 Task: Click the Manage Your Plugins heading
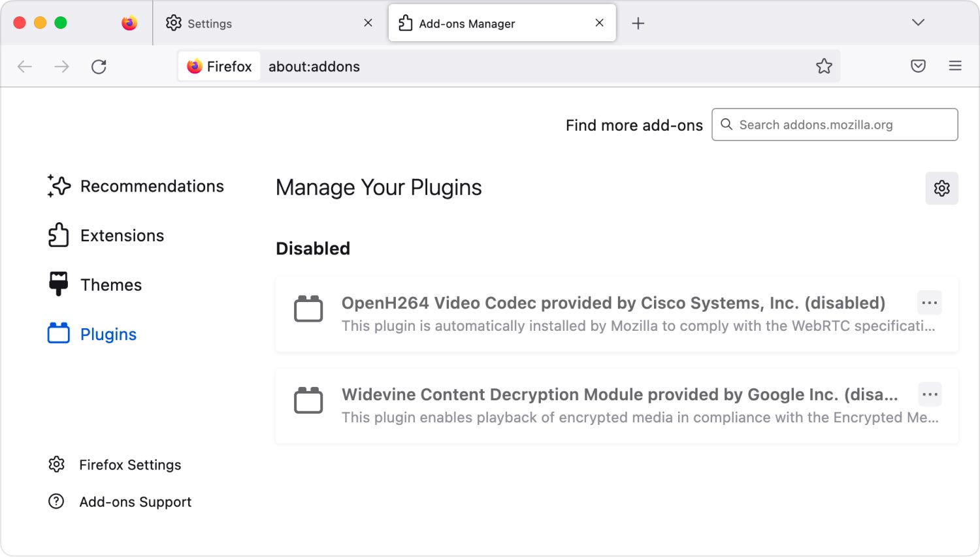(379, 188)
